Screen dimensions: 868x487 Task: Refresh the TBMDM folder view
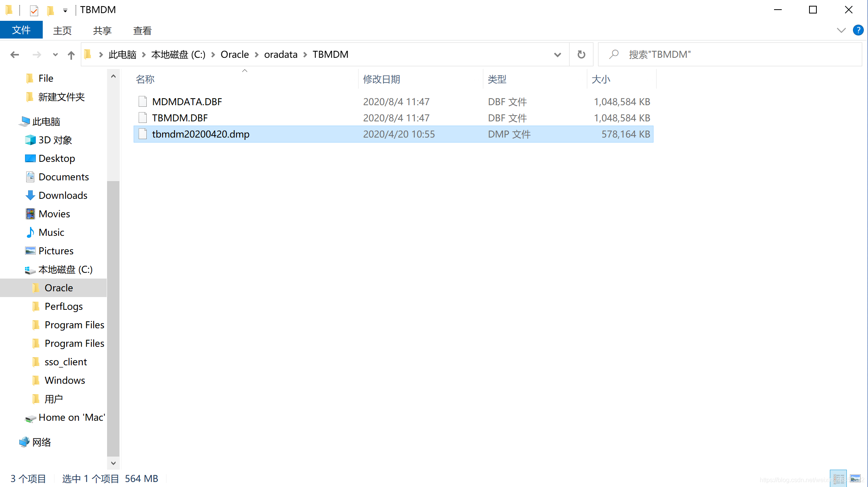click(581, 55)
